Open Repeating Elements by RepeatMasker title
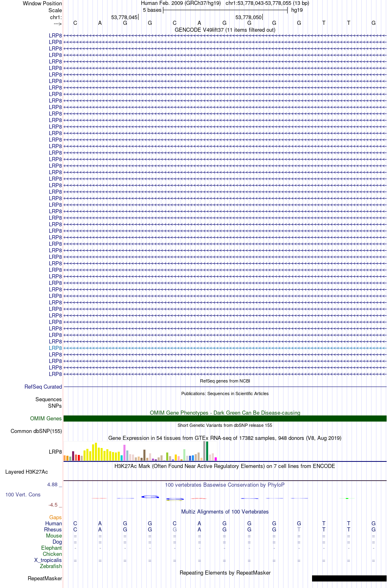387x588 pixels. pos(225,573)
